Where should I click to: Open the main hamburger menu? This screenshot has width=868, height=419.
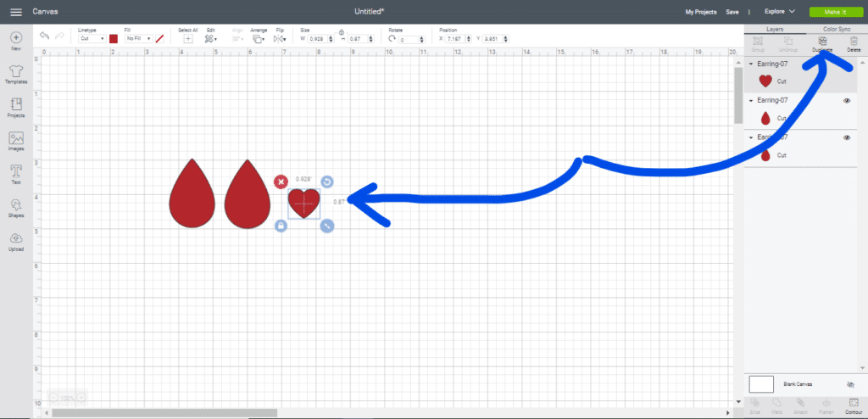[x=15, y=12]
